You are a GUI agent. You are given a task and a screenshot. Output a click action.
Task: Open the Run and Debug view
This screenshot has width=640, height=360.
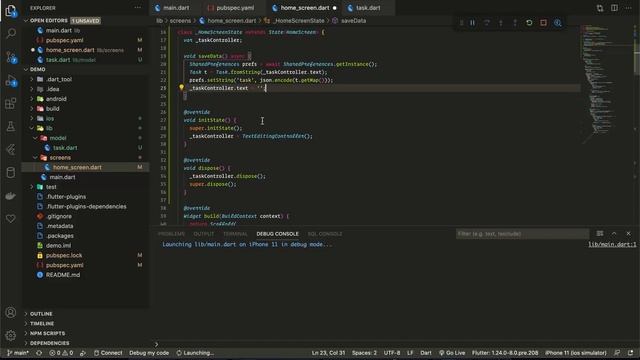coord(11,81)
